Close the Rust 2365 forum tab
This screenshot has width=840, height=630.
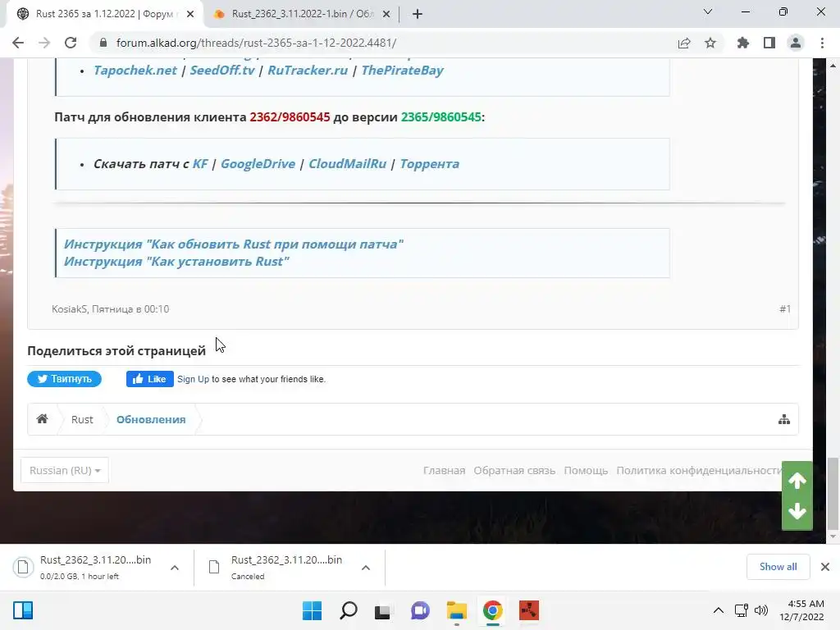(190, 15)
